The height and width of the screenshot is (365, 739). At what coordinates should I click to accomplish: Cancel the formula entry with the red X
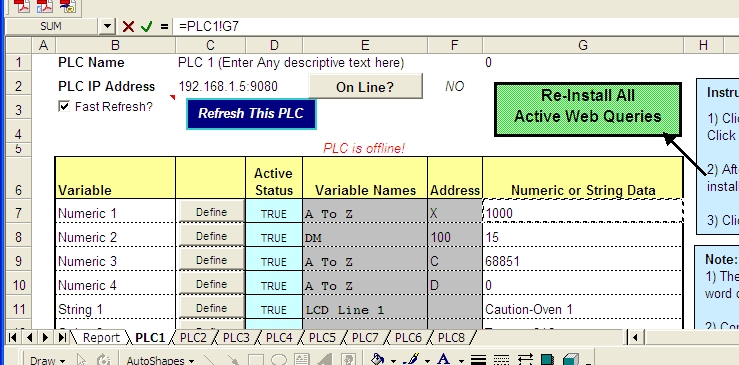(128, 26)
